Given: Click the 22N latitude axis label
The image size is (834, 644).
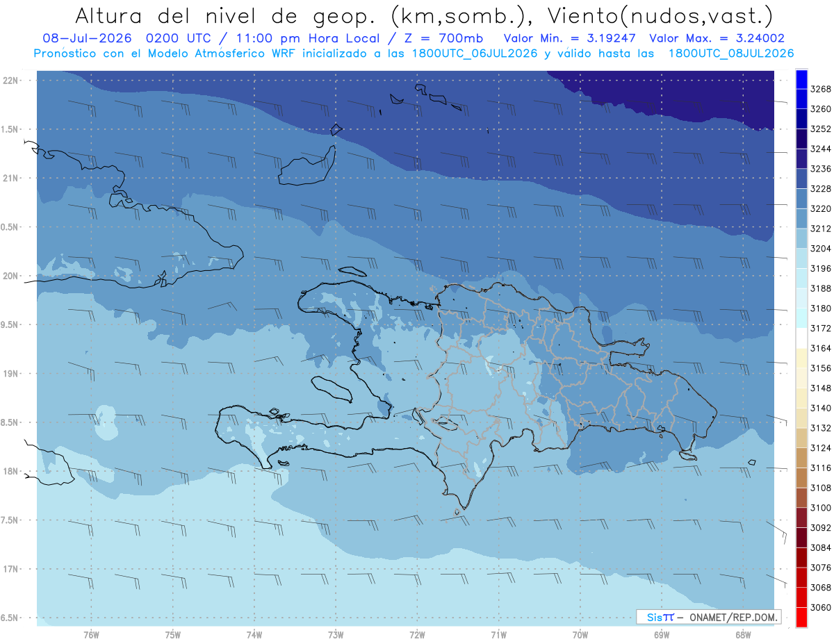Looking at the screenshot, I should pyautogui.click(x=10, y=80).
